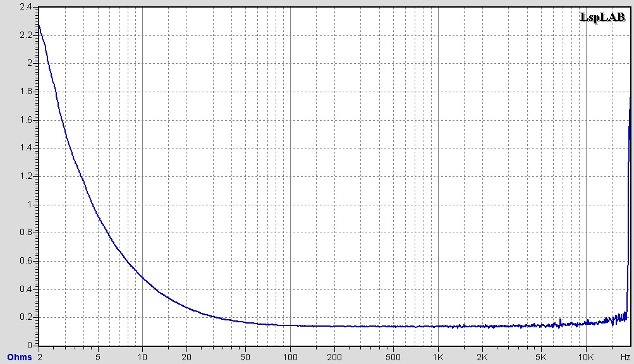Click the "10K" frequency axis tick label
This screenshot has width=634, height=364.
585,357
